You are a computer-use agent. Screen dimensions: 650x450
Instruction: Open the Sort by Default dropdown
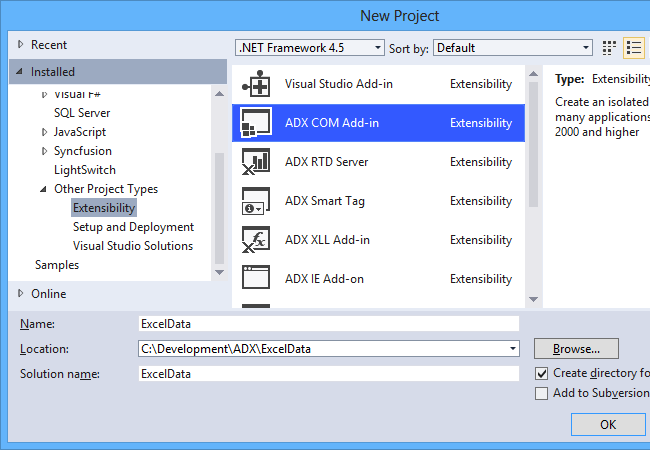point(512,48)
